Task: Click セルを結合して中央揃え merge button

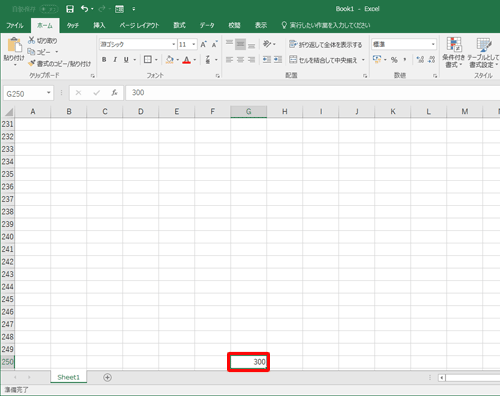Action: click(323, 60)
